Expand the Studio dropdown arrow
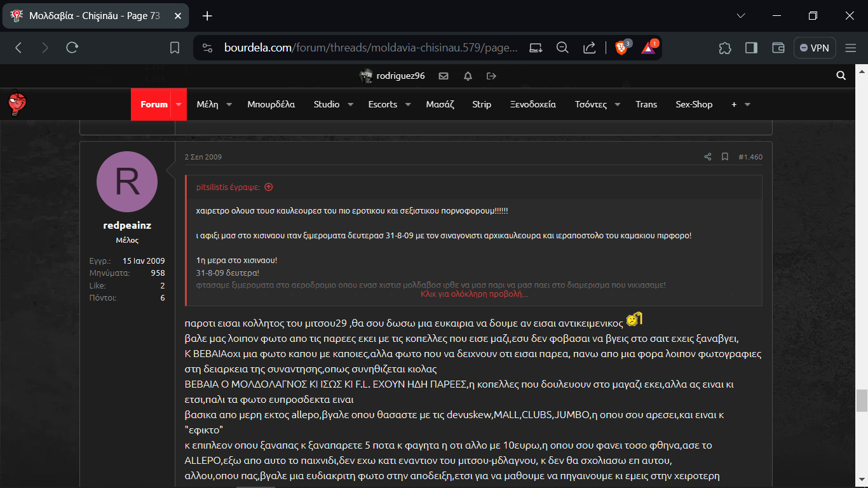This screenshot has height=488, width=868. (350, 104)
